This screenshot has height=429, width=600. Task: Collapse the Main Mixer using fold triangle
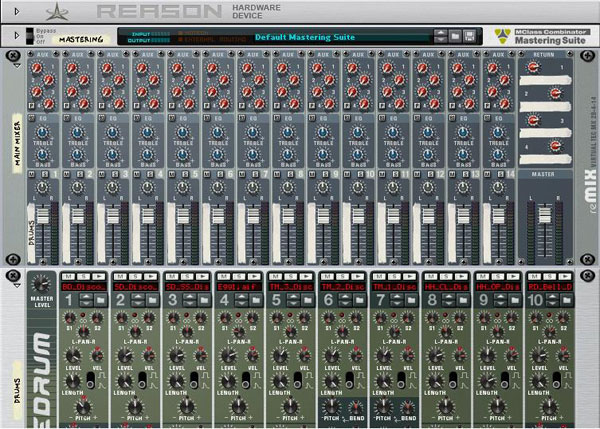coord(17,66)
